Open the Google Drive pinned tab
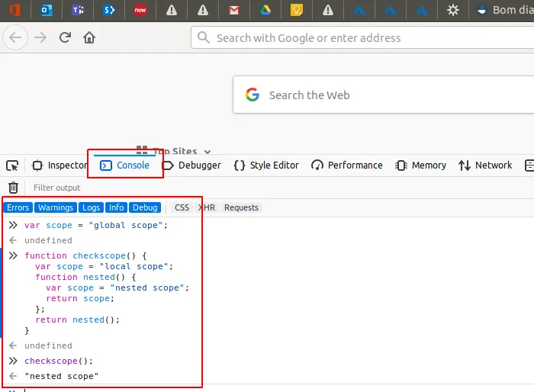This screenshot has height=392, width=534. pos(265,10)
